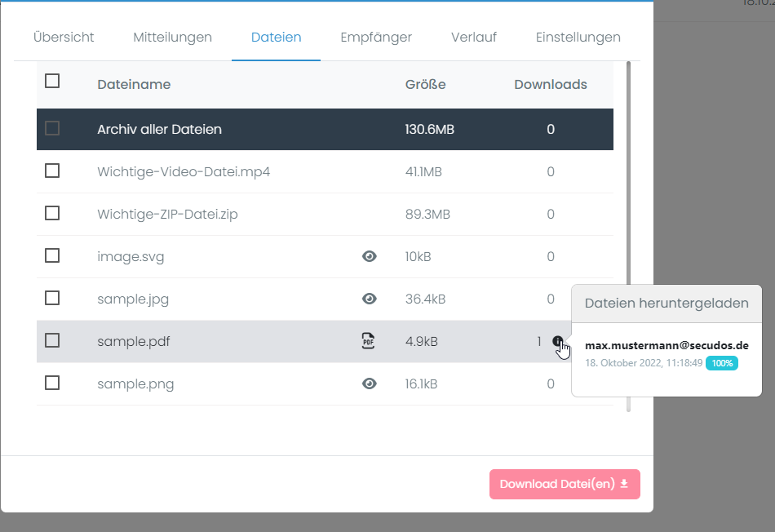Show the preview of sample.png

click(x=369, y=383)
